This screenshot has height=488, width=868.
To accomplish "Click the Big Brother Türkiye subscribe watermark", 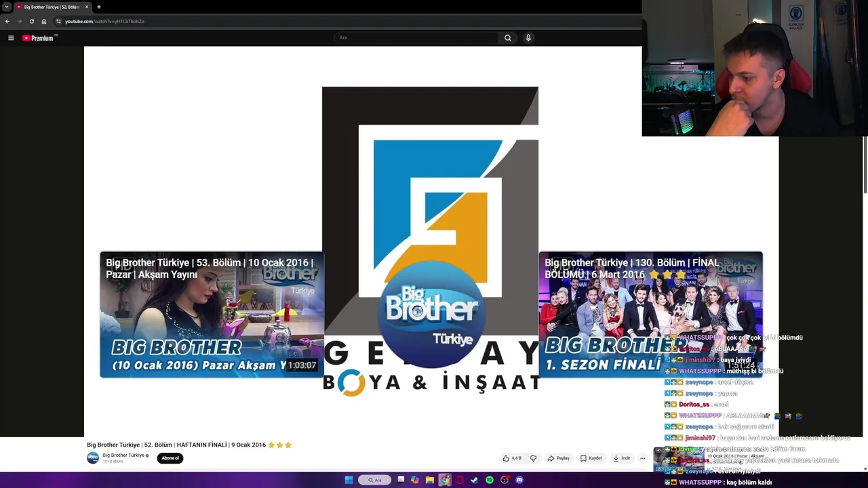I will coord(431,314).
